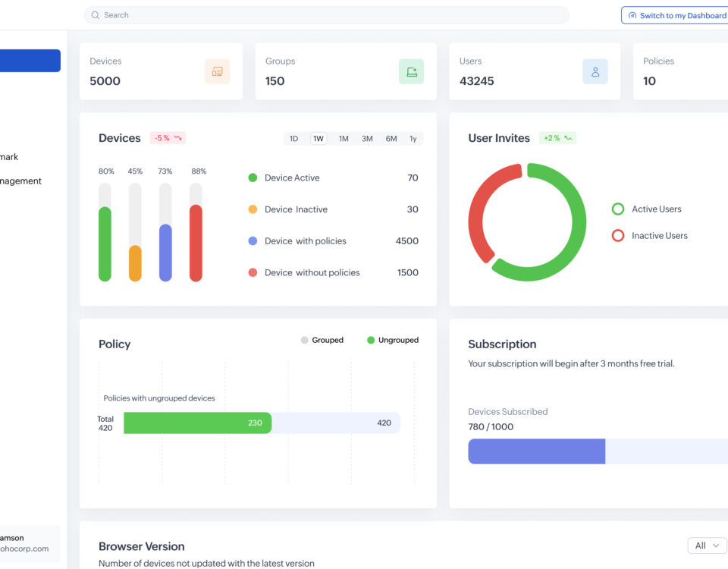The height and width of the screenshot is (569, 728).
Task: Toggle the Inactive Users legend circle
Action: point(617,235)
